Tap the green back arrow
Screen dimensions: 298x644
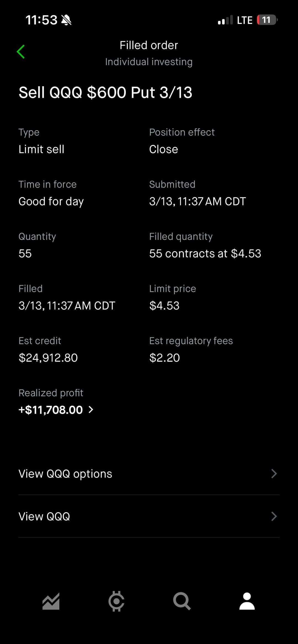(x=21, y=52)
